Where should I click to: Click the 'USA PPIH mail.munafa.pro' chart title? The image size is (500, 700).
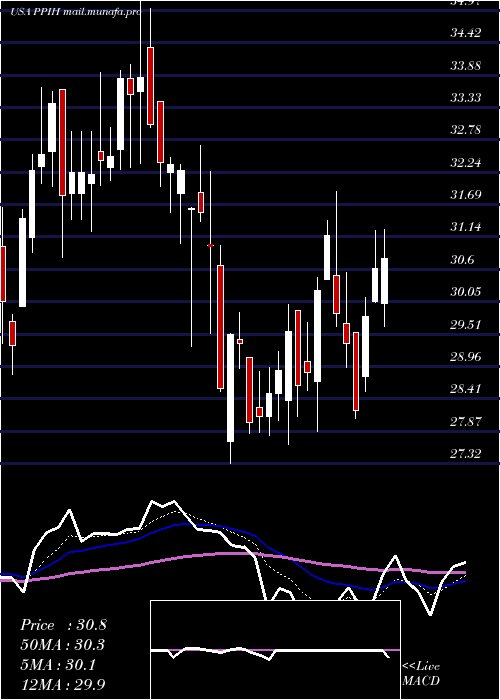(75, 12)
